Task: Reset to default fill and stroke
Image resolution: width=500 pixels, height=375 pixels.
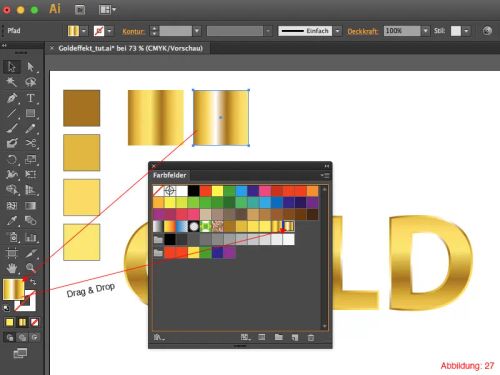Action: coord(6,308)
